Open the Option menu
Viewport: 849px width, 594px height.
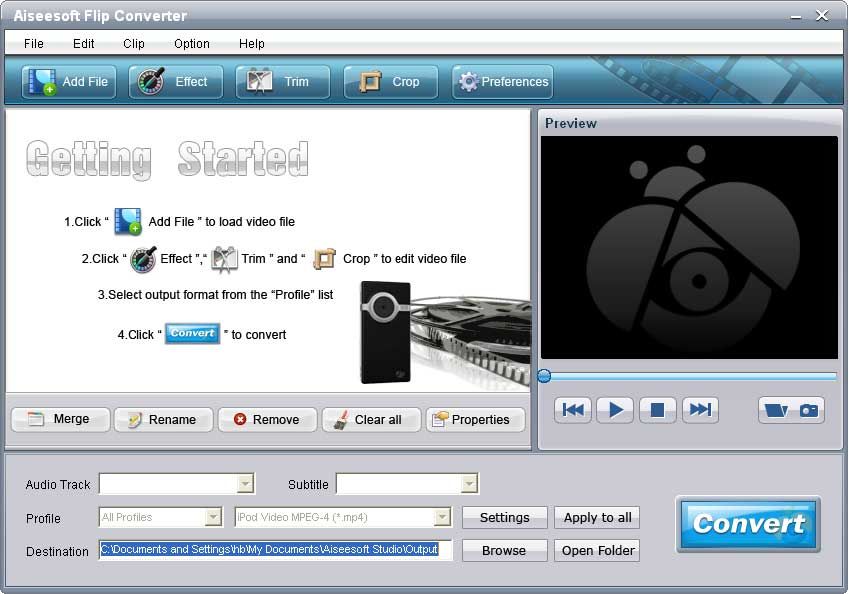192,44
